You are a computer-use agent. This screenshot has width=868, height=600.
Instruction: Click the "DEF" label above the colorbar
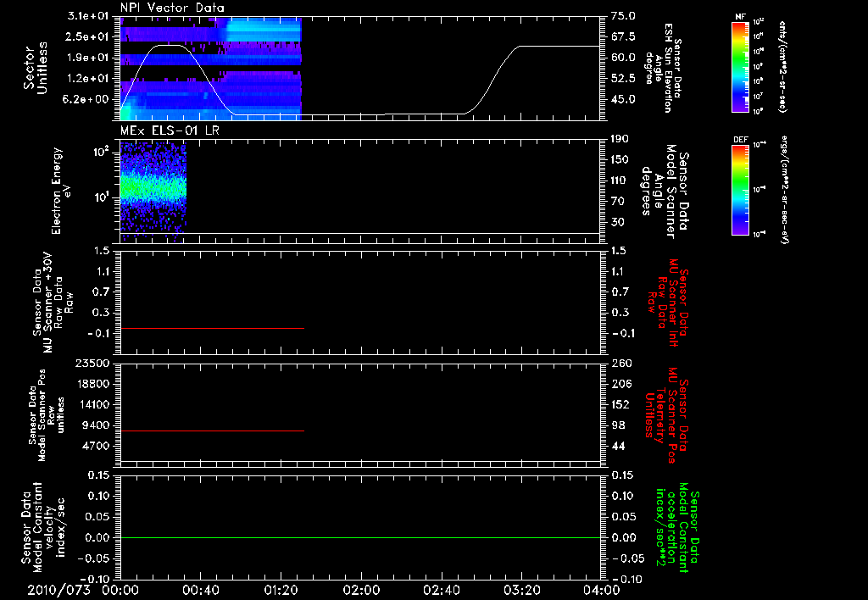click(741, 140)
